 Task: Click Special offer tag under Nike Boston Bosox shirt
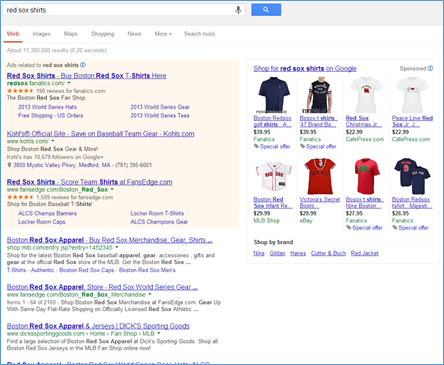364,228
